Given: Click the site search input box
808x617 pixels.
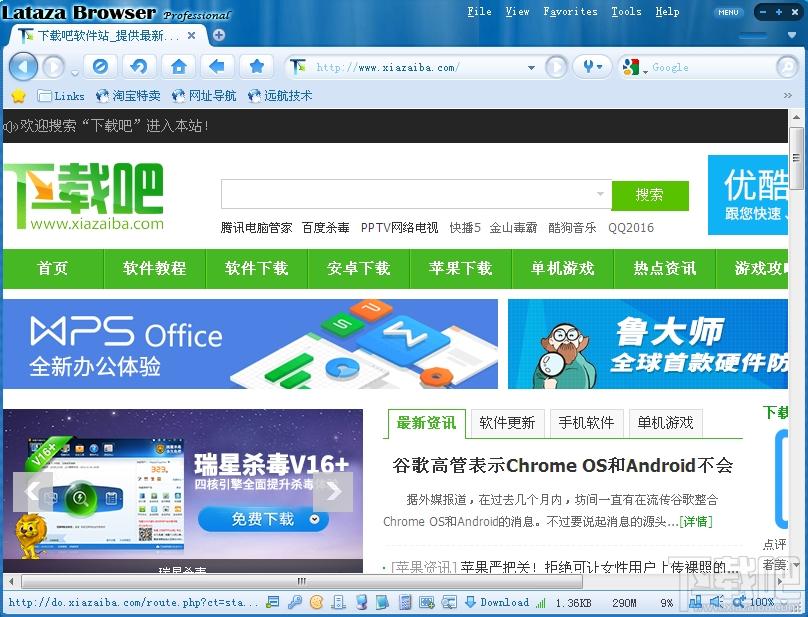Looking at the screenshot, I should pos(416,194).
